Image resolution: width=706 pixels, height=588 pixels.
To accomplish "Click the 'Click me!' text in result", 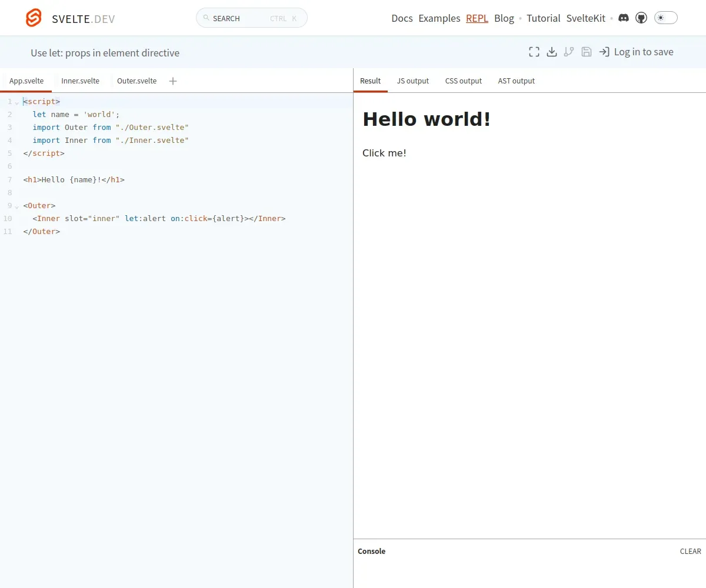I will [x=384, y=153].
